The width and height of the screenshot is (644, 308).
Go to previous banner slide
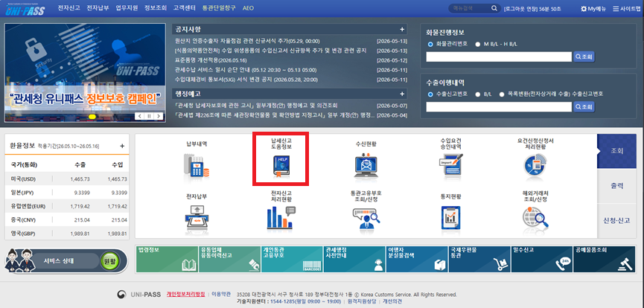point(140,116)
